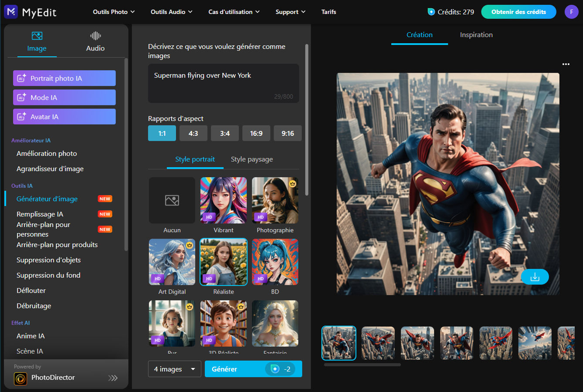
Task: Choose the 3D Réaliste style
Action: [224, 323]
